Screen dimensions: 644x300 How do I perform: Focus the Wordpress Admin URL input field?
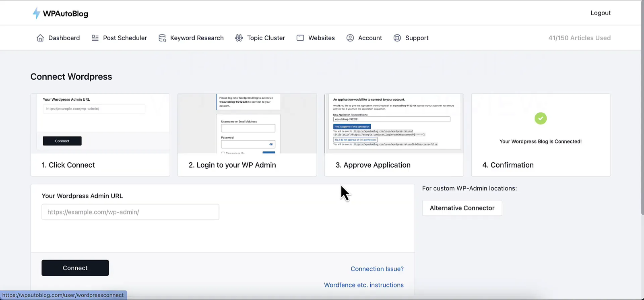click(130, 212)
